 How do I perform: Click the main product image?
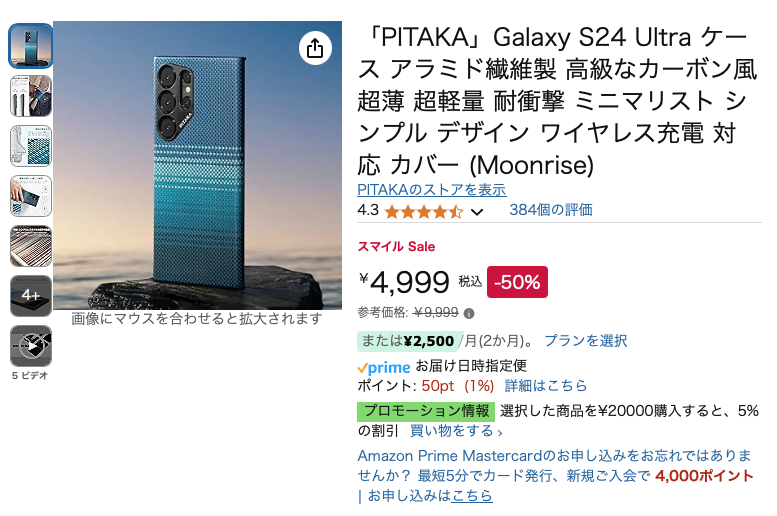click(197, 165)
